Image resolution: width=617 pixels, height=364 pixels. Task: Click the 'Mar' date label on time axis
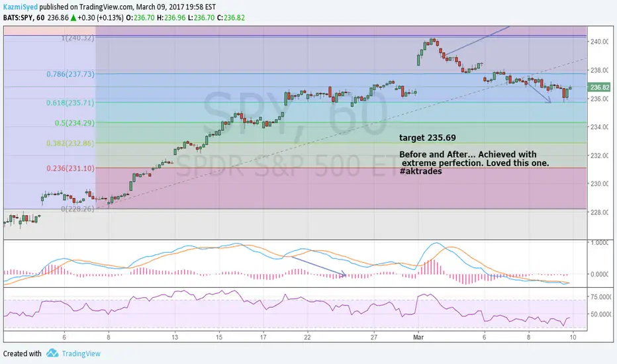point(418,337)
